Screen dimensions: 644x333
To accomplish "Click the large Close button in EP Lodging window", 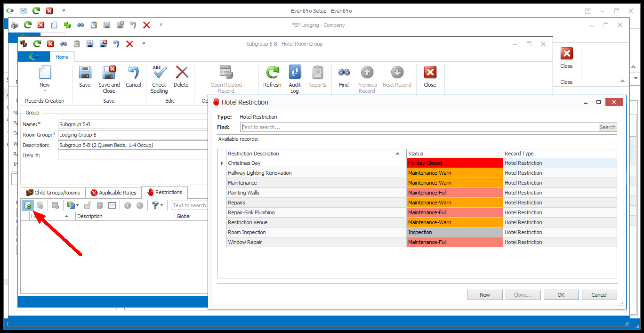I will click(x=566, y=57).
